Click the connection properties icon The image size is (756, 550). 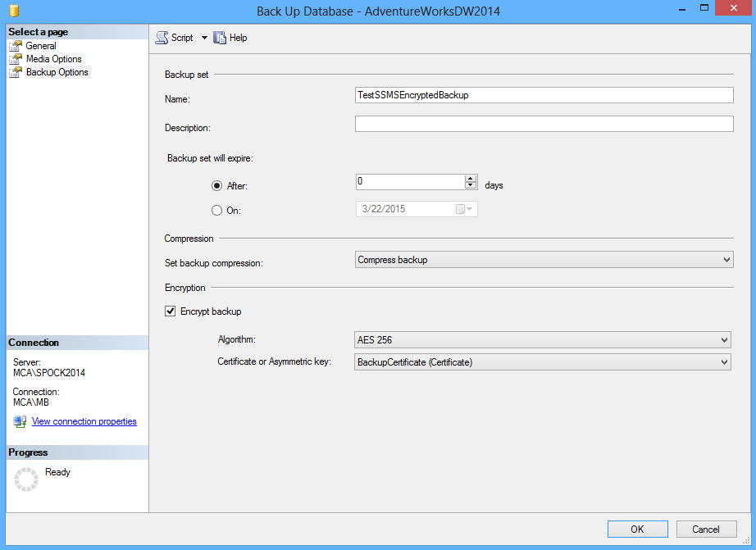[x=20, y=421]
